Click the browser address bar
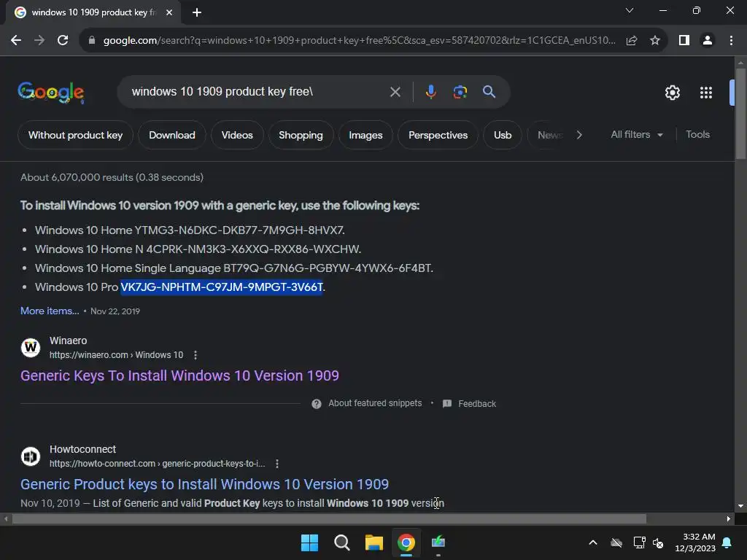The height and width of the screenshot is (560, 747). pos(359,41)
